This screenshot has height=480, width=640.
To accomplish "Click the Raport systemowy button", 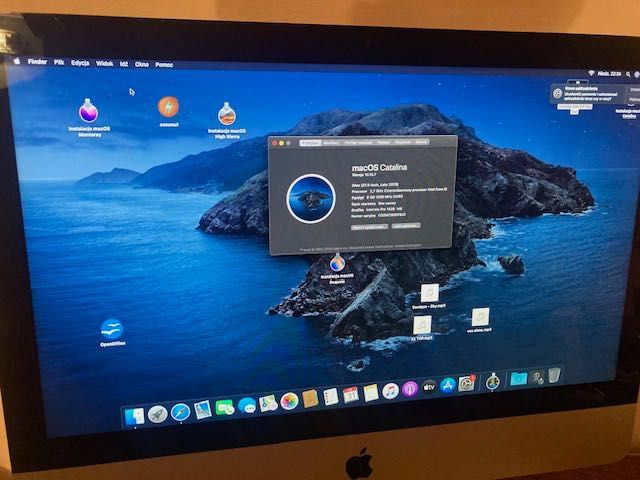I will 369,227.
